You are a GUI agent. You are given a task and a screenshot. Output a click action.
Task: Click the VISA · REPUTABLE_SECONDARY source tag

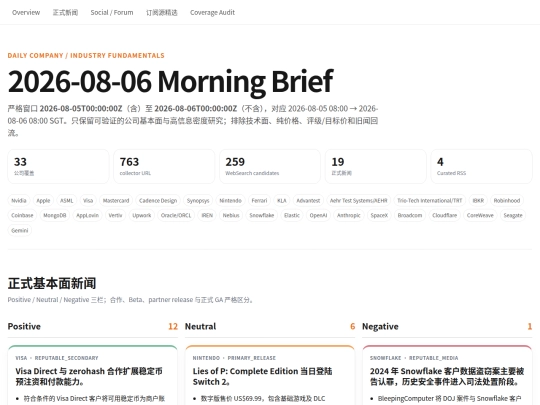click(57, 358)
